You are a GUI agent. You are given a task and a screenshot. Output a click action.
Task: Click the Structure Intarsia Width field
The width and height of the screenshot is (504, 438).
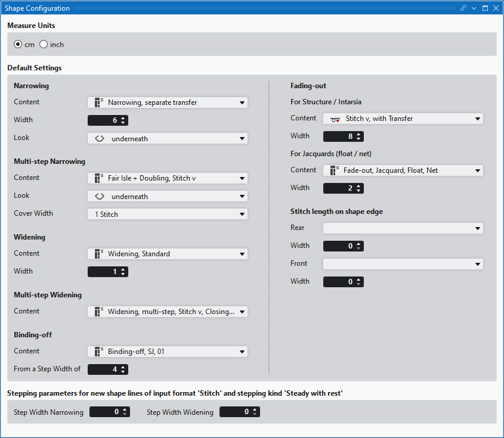tap(339, 136)
